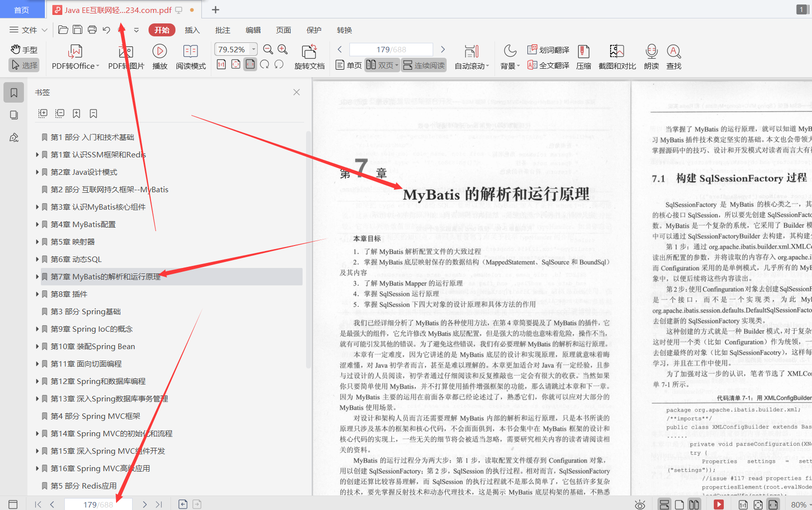Open the 背景 background dropdown
The image size is (812, 510).
click(x=510, y=57)
